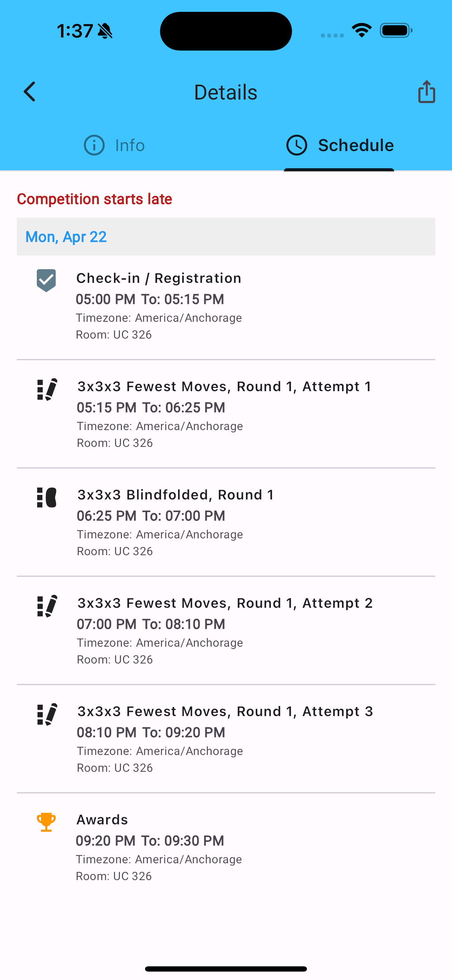Viewport: 452px width, 980px height.
Task: Select the Schedule tab label
Action: pos(356,145)
